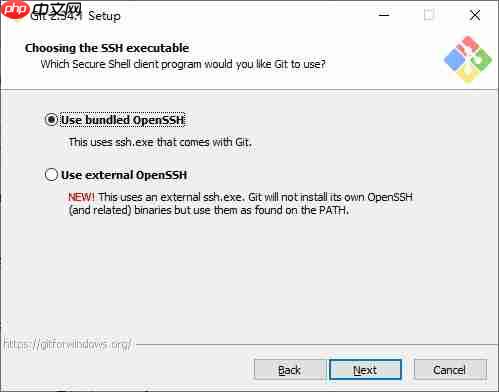Minimize the Git Setup window

point(384,15)
